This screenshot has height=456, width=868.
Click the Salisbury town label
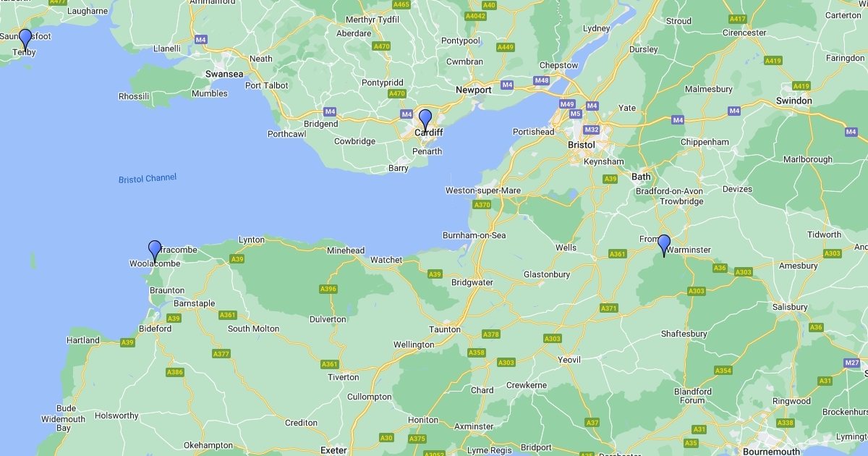pyautogui.click(x=789, y=307)
